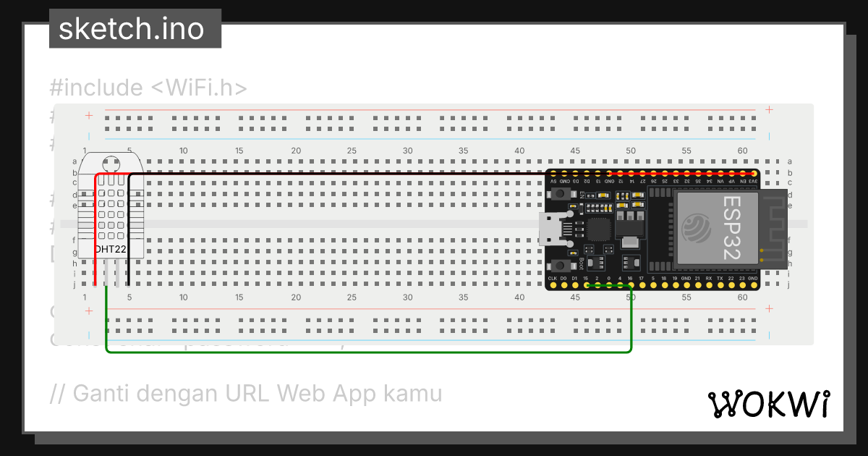Viewport: 868px width, 456px height.
Task: Click pin 17 on the ESP32
Action: (642, 286)
